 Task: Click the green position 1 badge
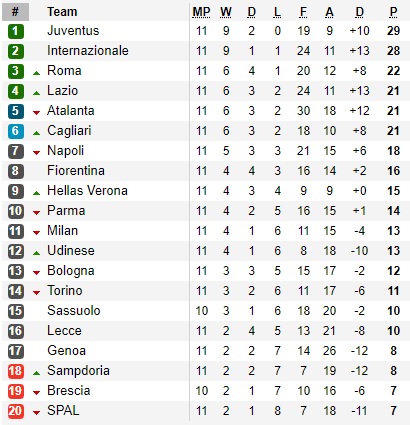coord(16,31)
